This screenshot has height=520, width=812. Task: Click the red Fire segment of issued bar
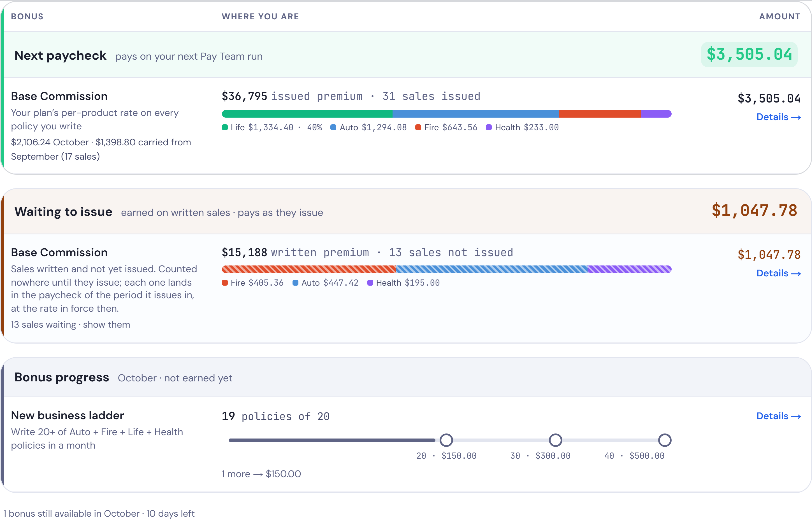click(x=600, y=114)
